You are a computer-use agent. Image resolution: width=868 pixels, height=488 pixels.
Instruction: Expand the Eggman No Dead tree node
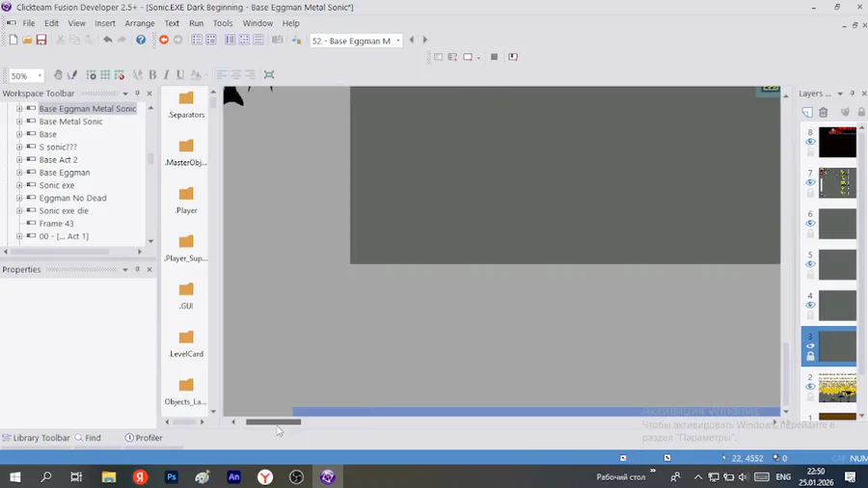tap(19, 198)
